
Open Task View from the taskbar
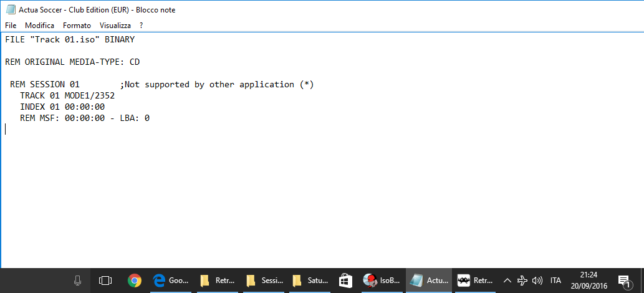pyautogui.click(x=105, y=281)
